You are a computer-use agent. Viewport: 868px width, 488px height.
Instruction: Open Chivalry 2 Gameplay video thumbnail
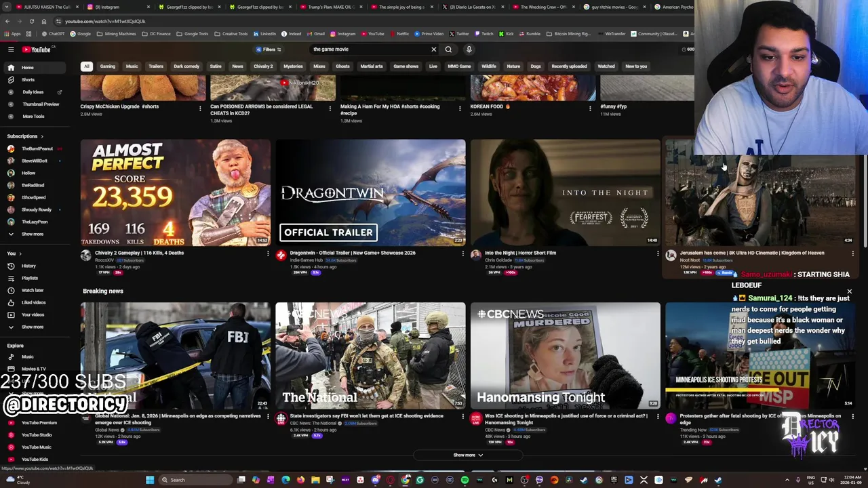click(x=176, y=192)
